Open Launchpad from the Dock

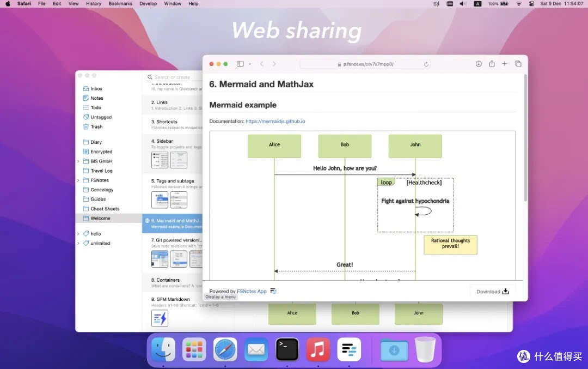click(194, 349)
